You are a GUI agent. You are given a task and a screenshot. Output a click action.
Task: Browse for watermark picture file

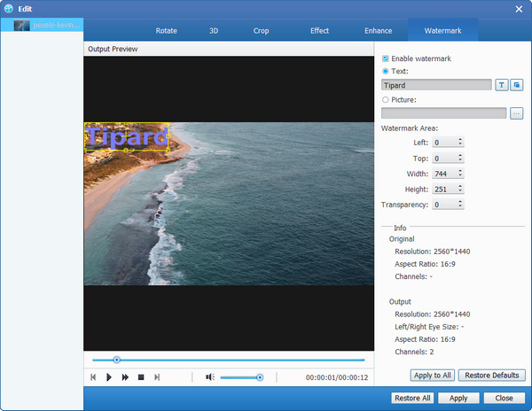point(516,113)
